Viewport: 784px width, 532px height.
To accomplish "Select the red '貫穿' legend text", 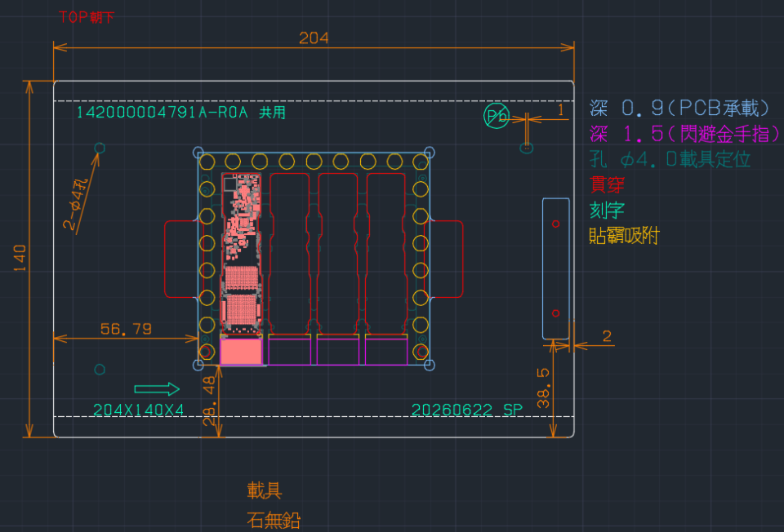I will pyautogui.click(x=607, y=184).
